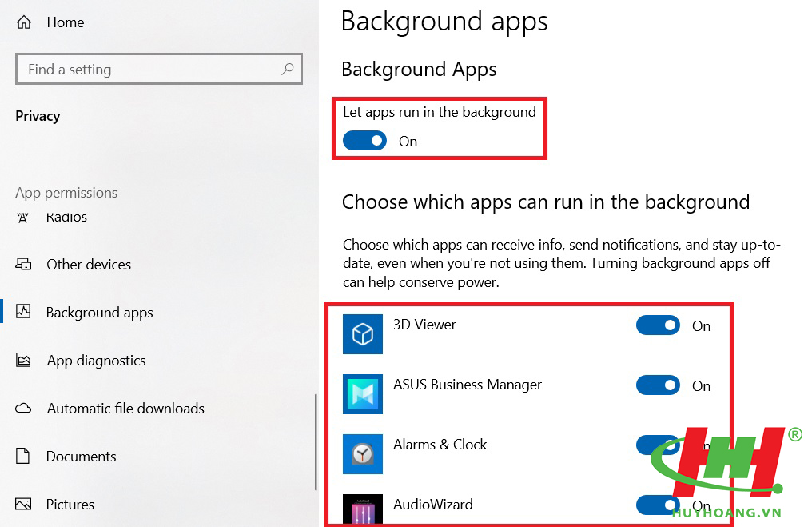The image size is (812, 527).
Task: Click the ASUS Business Manager app icon
Action: click(363, 394)
